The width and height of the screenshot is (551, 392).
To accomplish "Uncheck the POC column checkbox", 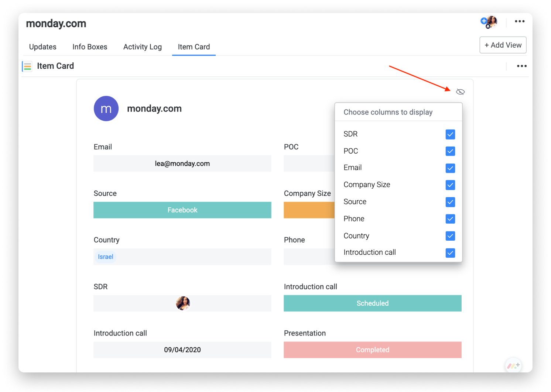I will tap(450, 151).
